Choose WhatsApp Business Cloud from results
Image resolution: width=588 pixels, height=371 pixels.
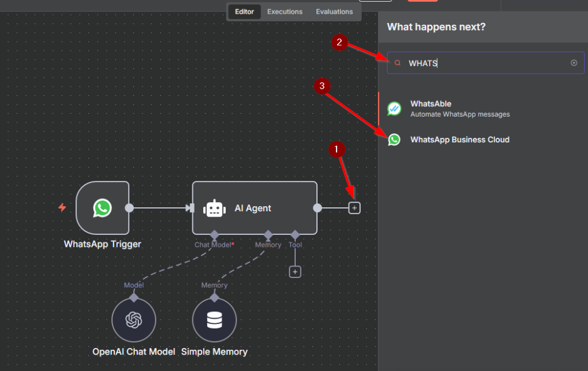(483, 140)
